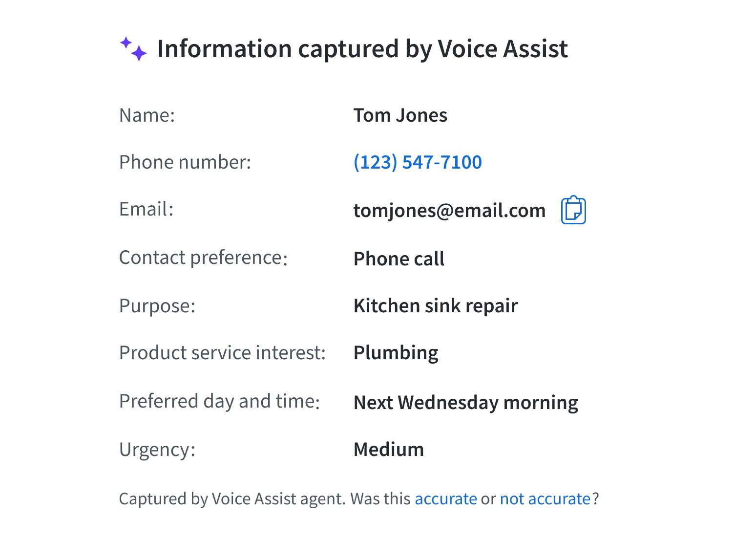Click the Phone call contact preference value
Image resolution: width=756 pixels, height=541 pixels.
[x=399, y=259]
